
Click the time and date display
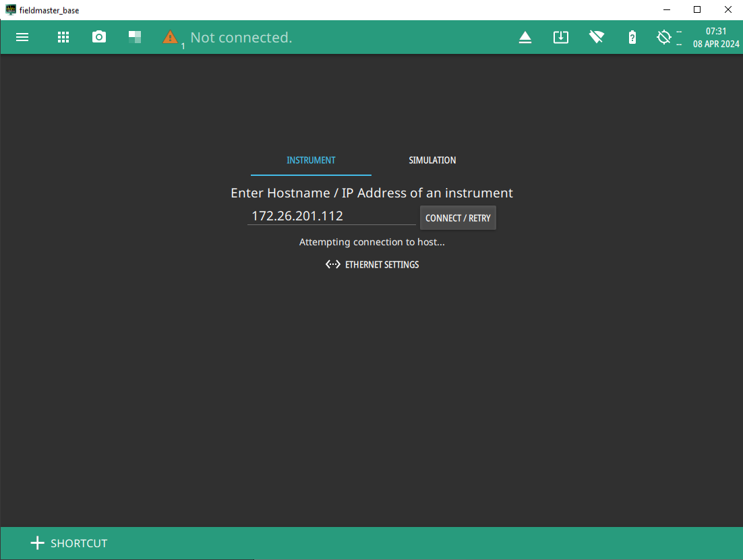click(716, 38)
